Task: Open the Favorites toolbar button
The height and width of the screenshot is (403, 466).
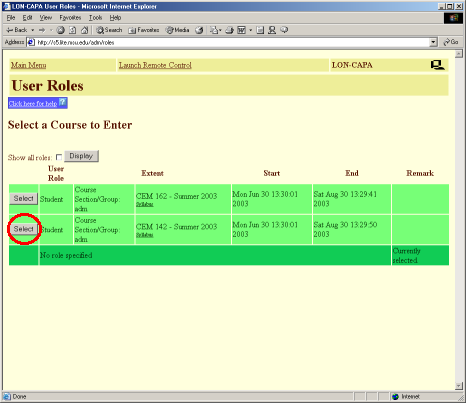Action: (144, 30)
